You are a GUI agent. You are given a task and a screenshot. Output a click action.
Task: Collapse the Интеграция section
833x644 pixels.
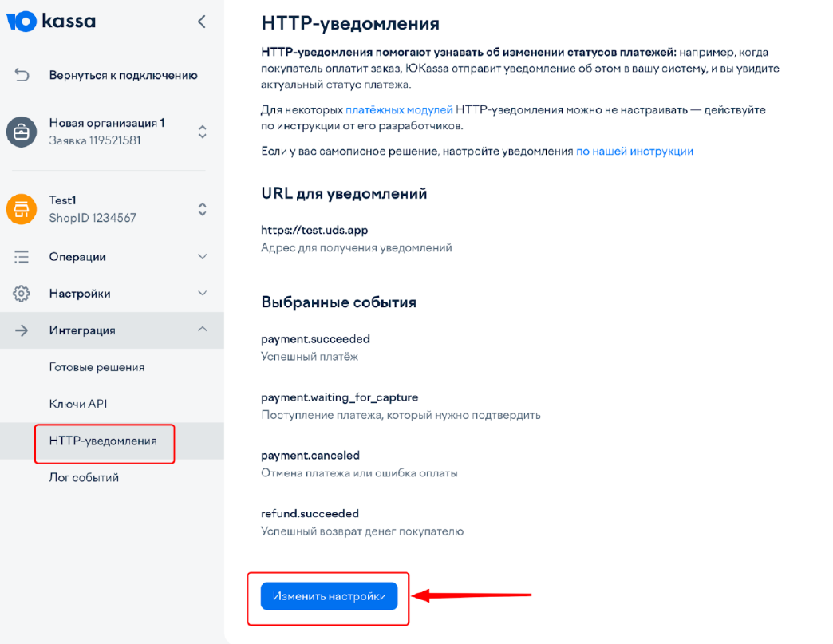pos(203,330)
